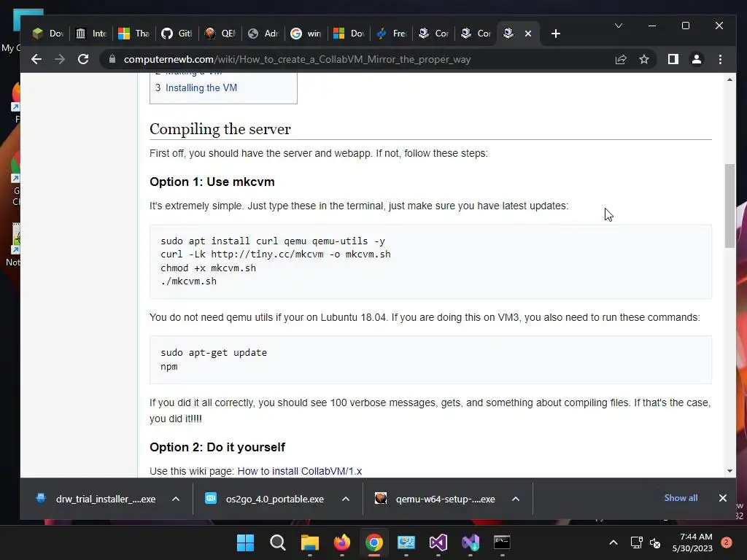The image size is (747, 560).
Task: Expand options for os2go_4.0_portable.exe download
Action: click(x=346, y=499)
